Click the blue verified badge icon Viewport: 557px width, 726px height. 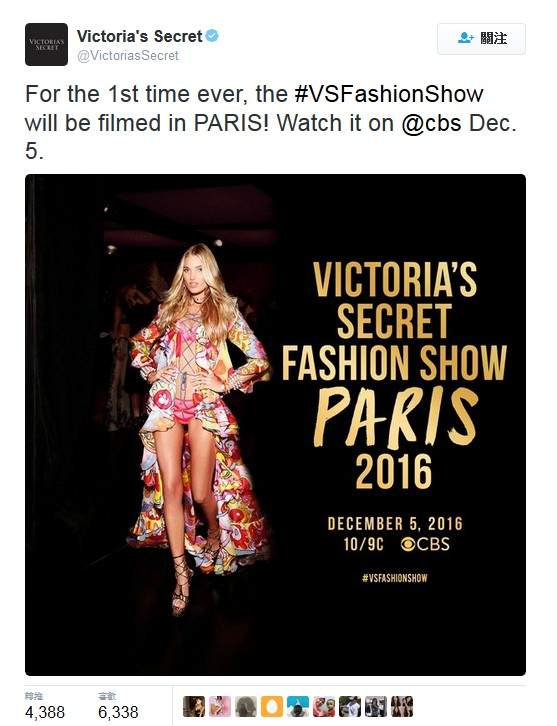coord(212,36)
